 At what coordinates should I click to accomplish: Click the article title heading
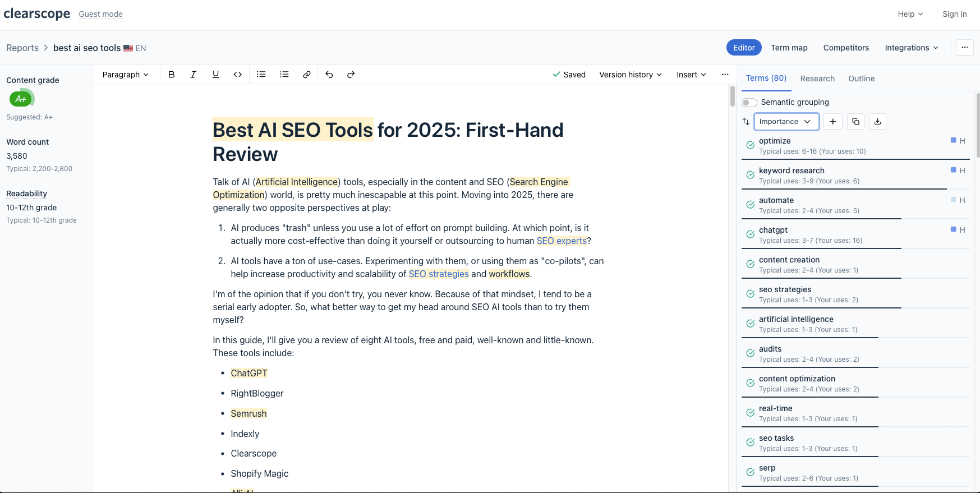(x=388, y=142)
